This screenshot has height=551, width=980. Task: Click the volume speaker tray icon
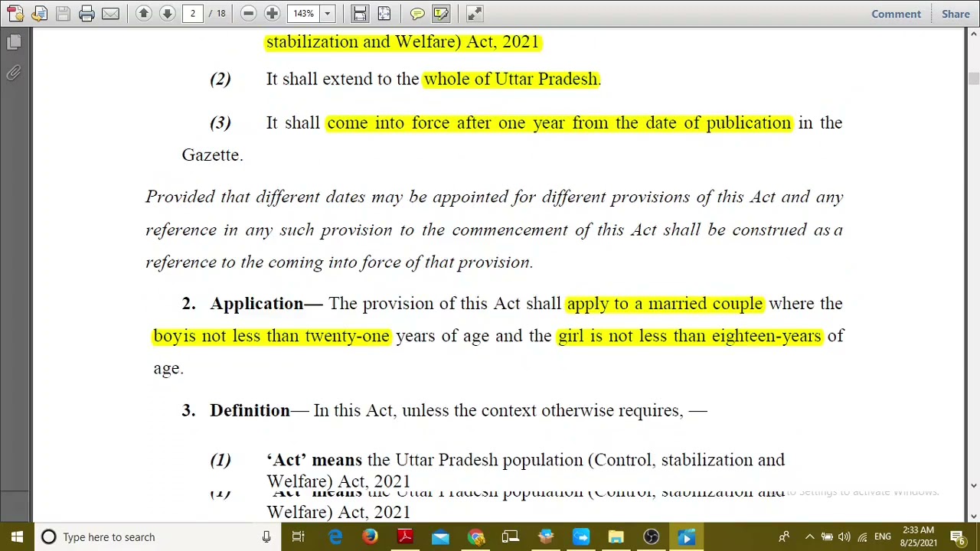click(x=844, y=536)
